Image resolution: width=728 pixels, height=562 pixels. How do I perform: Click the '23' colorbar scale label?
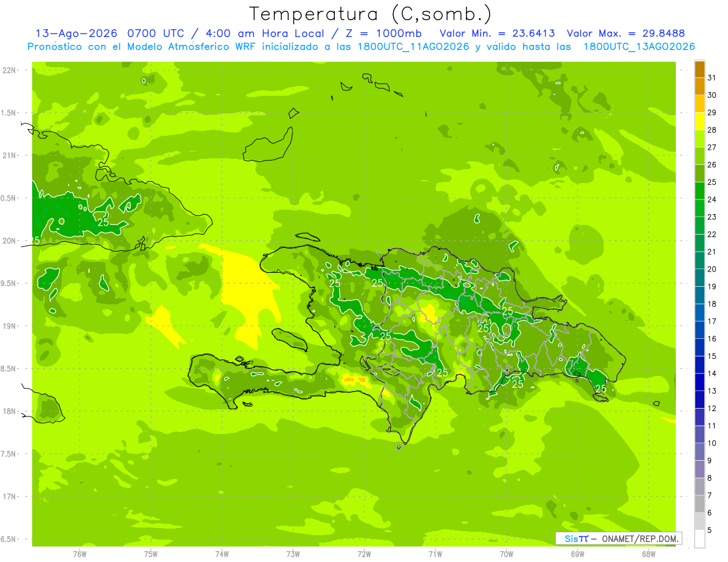712,217
